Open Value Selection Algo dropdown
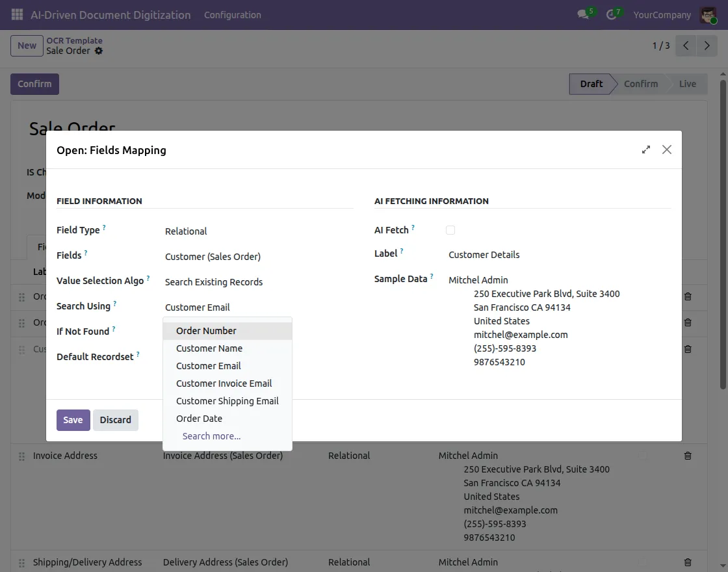The image size is (728, 572). click(257, 282)
